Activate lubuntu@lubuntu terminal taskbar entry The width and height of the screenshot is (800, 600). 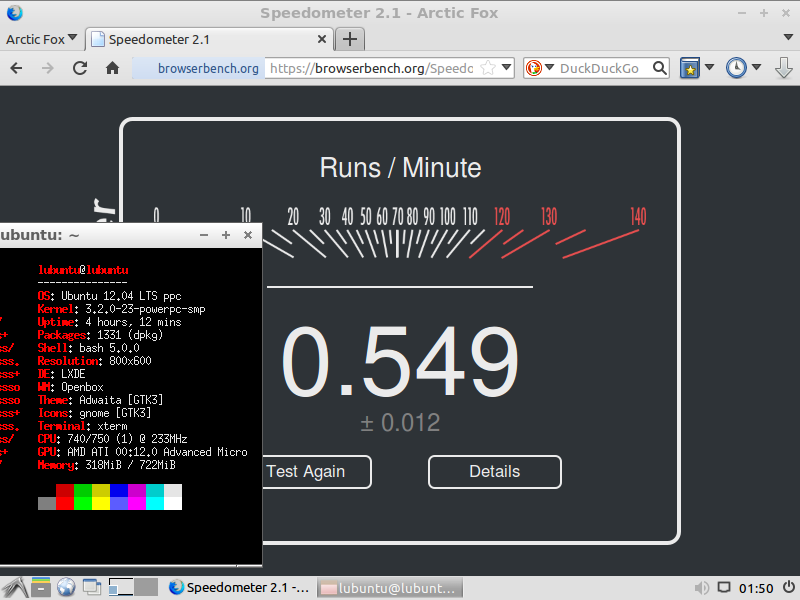(390, 588)
